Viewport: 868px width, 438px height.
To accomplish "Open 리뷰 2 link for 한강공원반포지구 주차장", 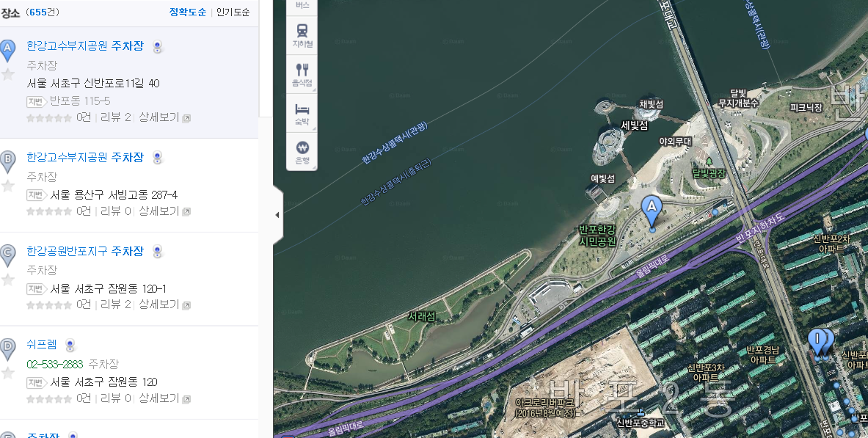I will 115,304.
